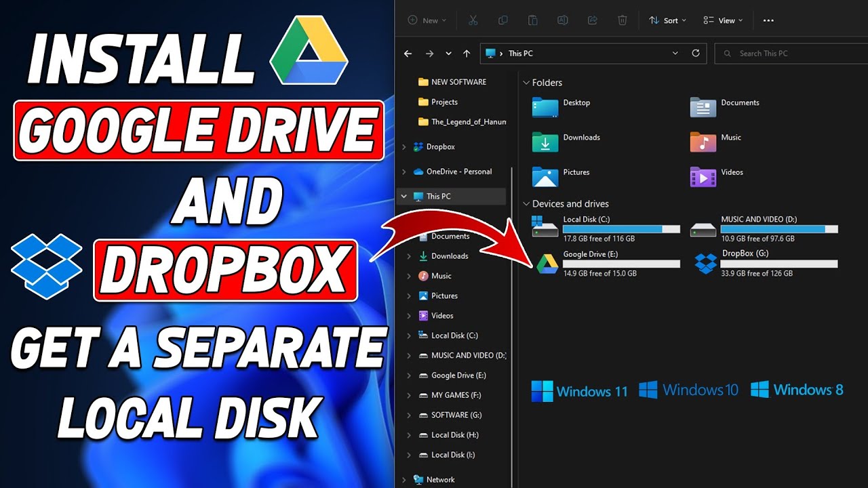Click '14.9 GB free of 15.0 GB' text
868x488 pixels.
599,273
